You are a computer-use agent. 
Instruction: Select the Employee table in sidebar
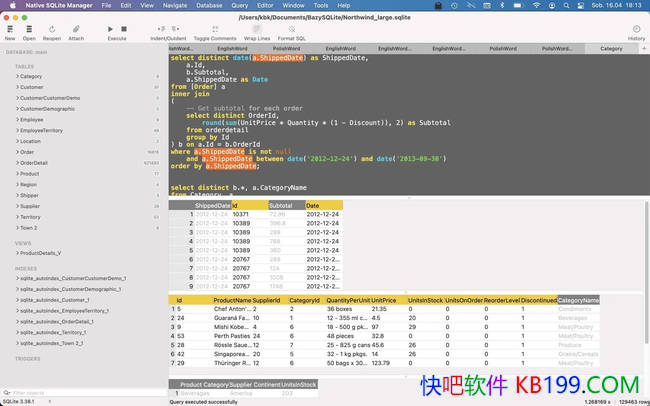coord(31,119)
